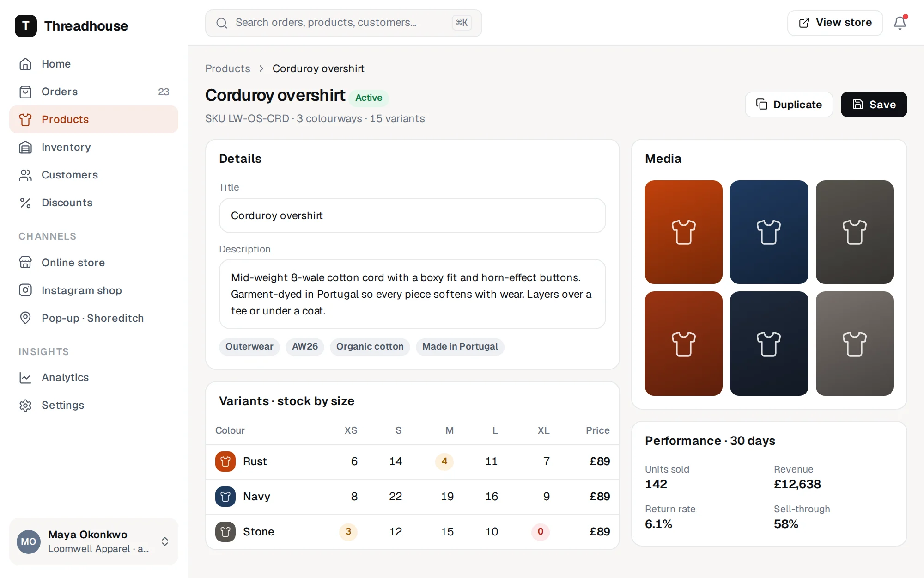Image resolution: width=924 pixels, height=578 pixels.
Task: Click Rust M low-stock value 4
Action: pyautogui.click(x=444, y=461)
